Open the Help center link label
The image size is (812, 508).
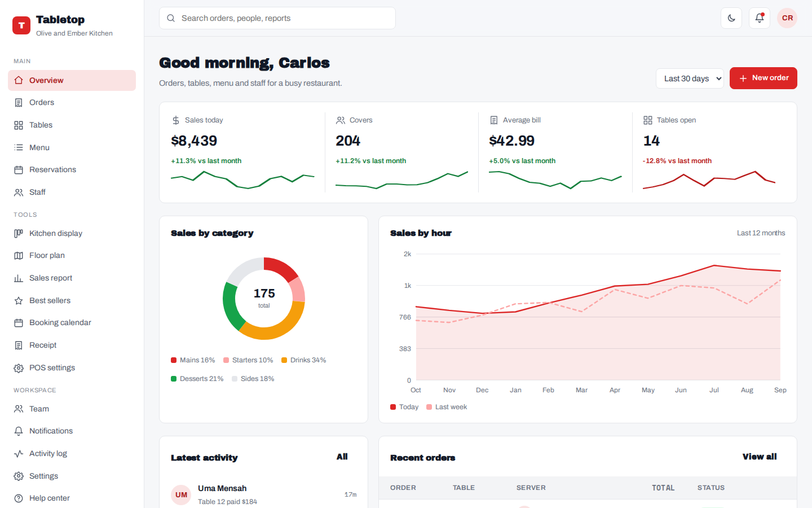click(x=50, y=498)
